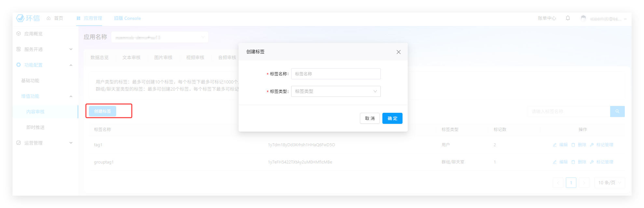Switch to the video moderation tab

(195, 58)
